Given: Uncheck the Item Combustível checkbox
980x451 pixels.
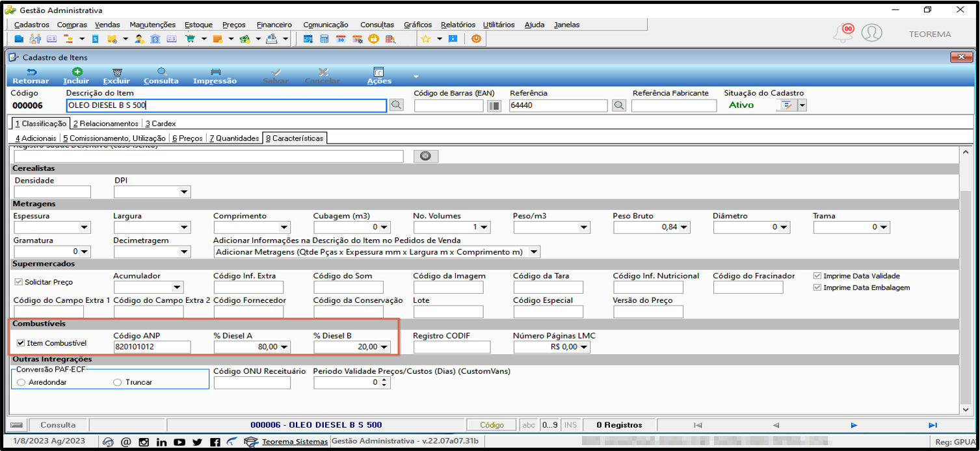Looking at the screenshot, I should tap(21, 343).
